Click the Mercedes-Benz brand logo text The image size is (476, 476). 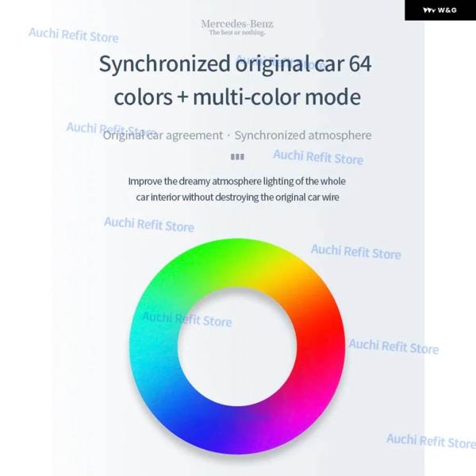pos(236,24)
